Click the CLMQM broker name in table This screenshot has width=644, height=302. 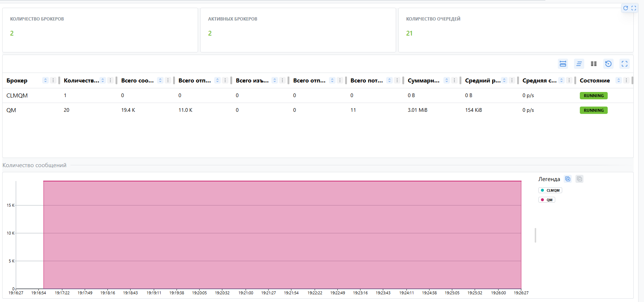point(17,95)
